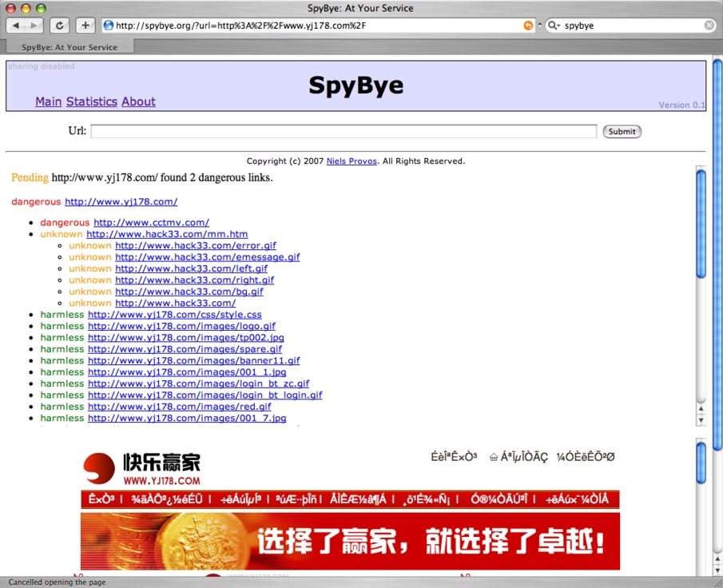
Task: Open the unknown http://www.hack33.com/ link
Action: point(175,303)
